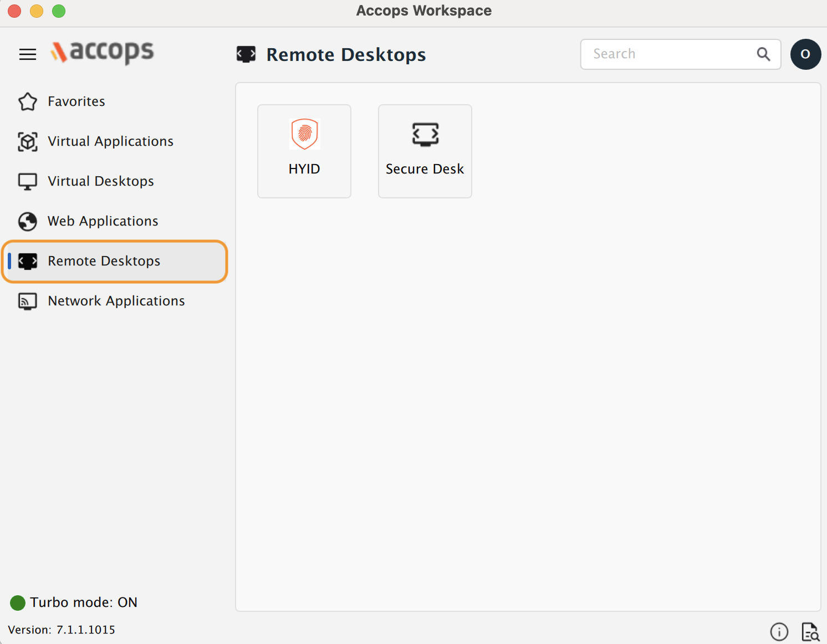Click the Web Applications globe icon
This screenshot has height=644, width=827.
coord(28,222)
